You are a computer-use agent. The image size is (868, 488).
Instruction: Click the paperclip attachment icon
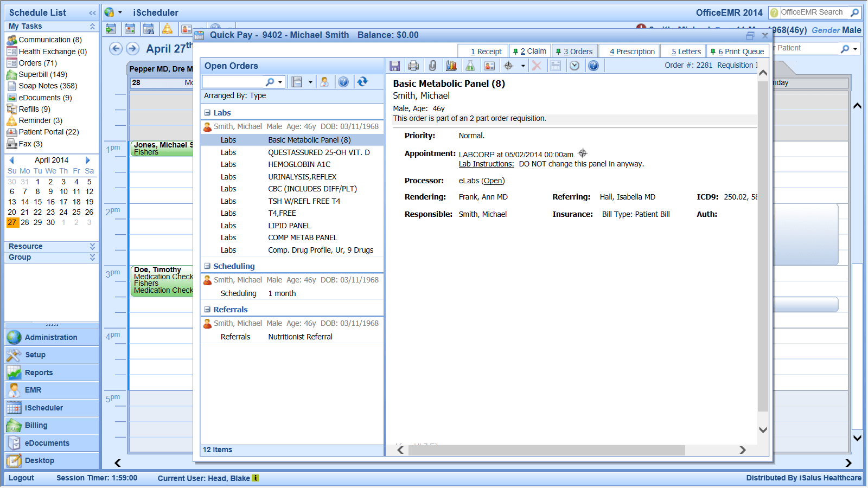(432, 66)
